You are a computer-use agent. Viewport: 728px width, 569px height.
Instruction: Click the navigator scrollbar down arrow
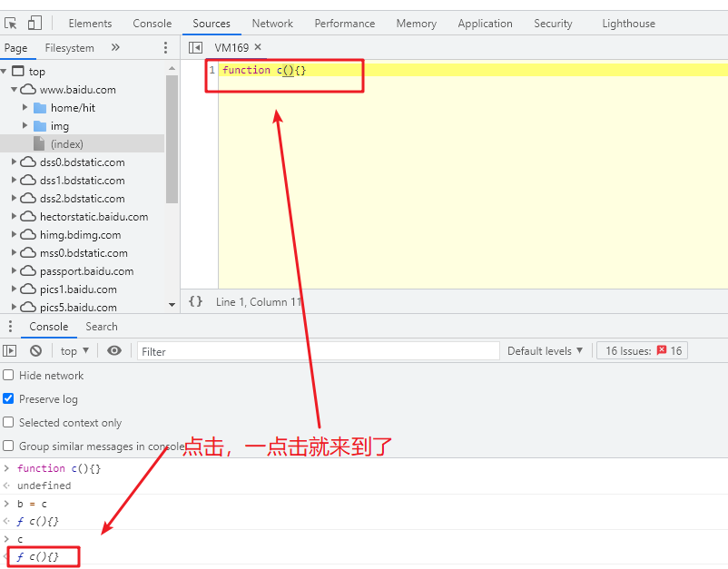172,305
